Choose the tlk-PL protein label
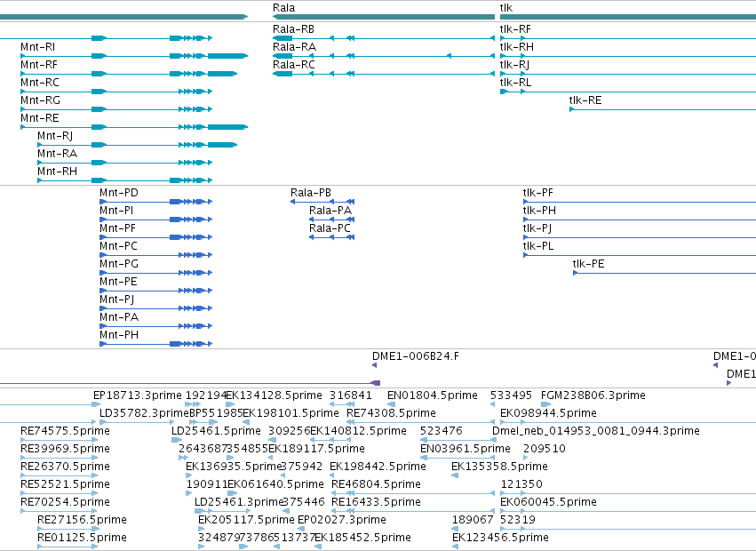The image size is (756, 551). coord(538,247)
